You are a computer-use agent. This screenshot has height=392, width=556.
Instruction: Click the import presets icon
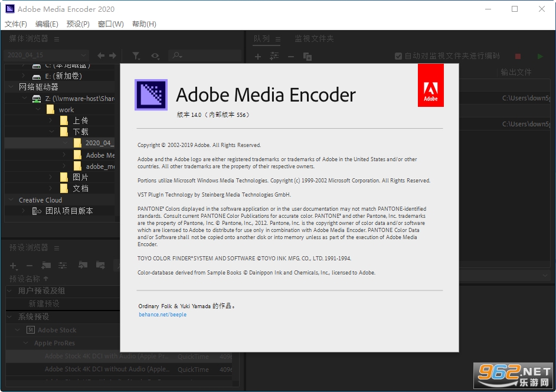(83, 265)
